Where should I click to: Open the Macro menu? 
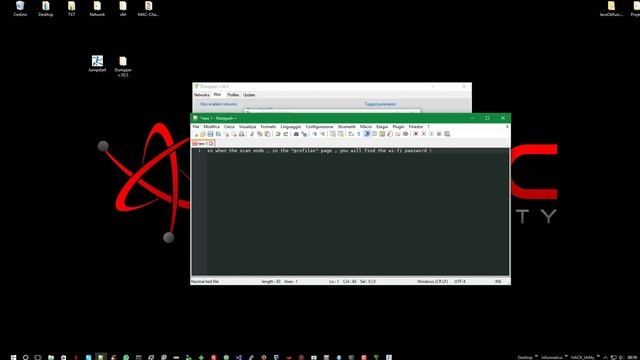pos(366,127)
